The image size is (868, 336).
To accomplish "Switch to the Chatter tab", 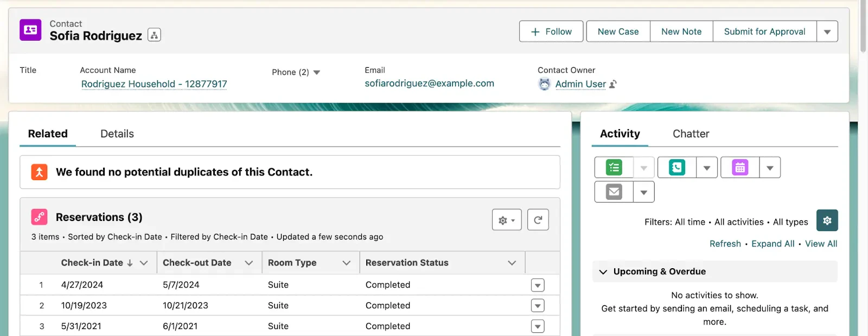I will pyautogui.click(x=691, y=134).
